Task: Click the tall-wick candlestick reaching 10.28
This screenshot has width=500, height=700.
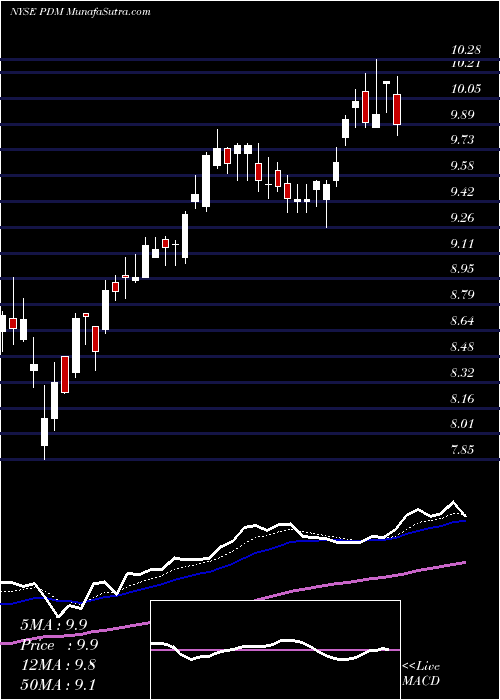Action: (x=376, y=93)
